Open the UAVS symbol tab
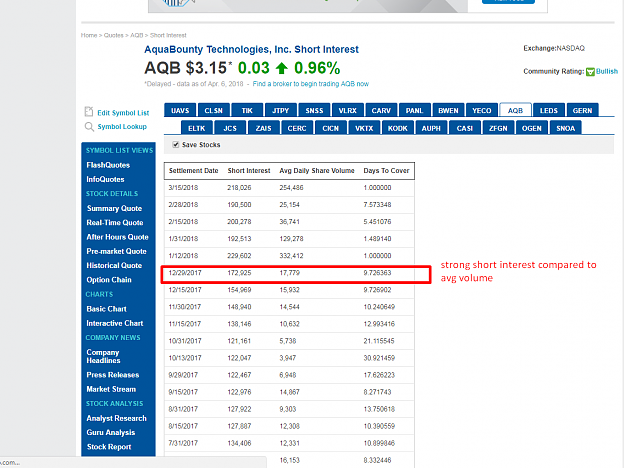The width and height of the screenshot is (625, 468). tap(180, 110)
